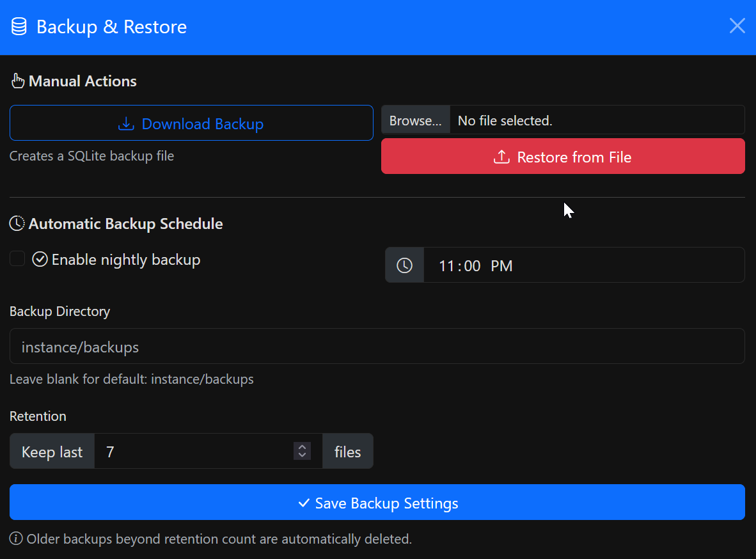The image size is (756, 559).
Task: Click the database icon in header
Action: (x=19, y=26)
